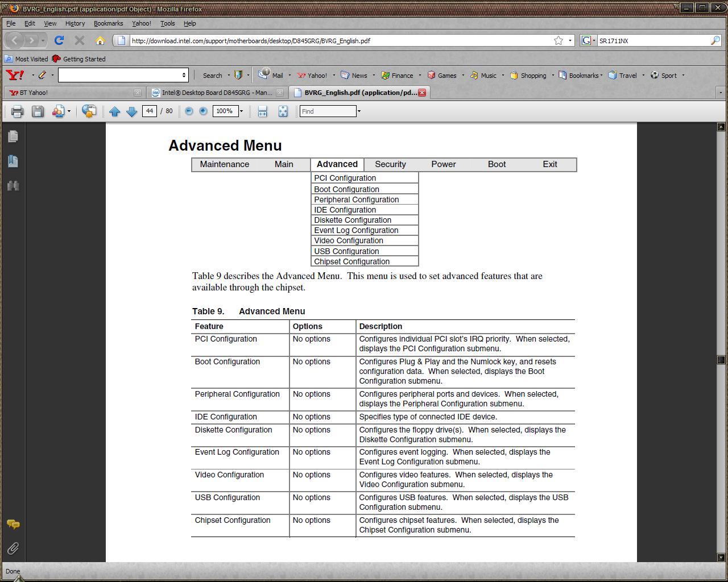Click the PDF Find text field

click(x=328, y=111)
